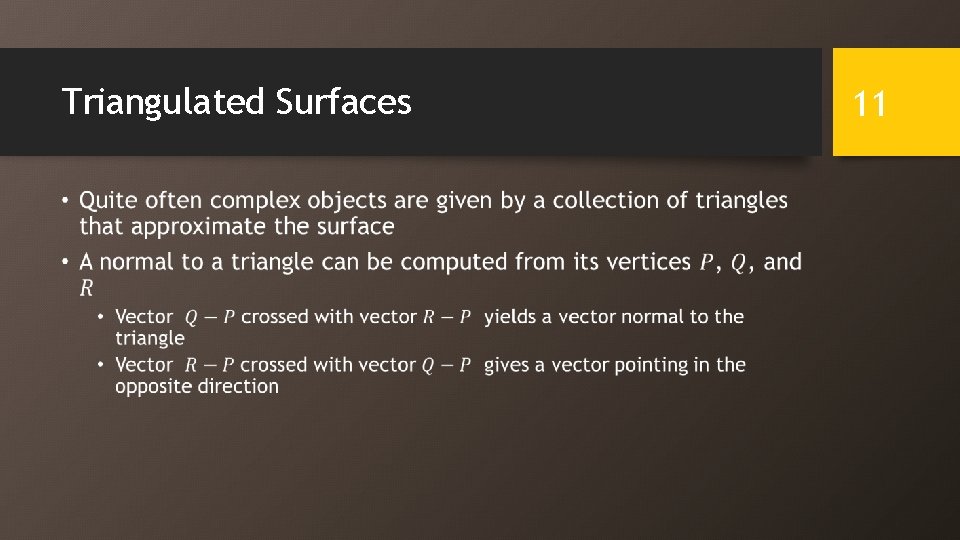
Task: Click 'Q − P' in the second sub-bullet
Action: [446, 366]
